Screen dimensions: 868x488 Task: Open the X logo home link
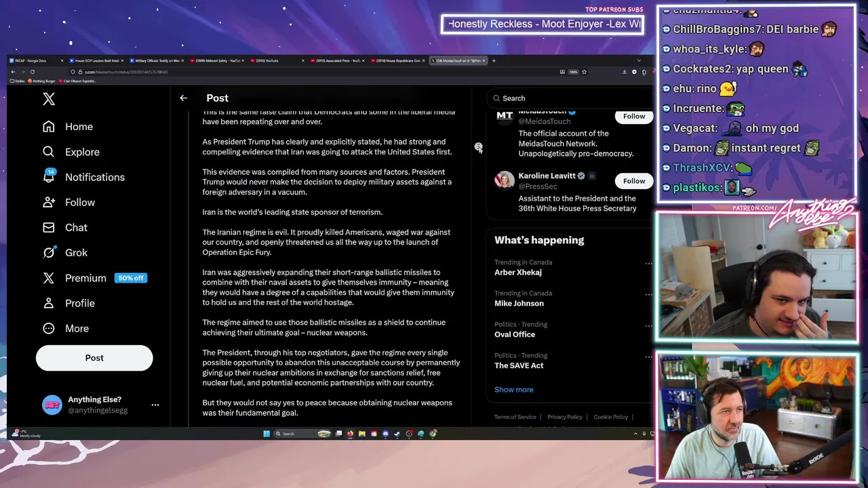coord(49,99)
